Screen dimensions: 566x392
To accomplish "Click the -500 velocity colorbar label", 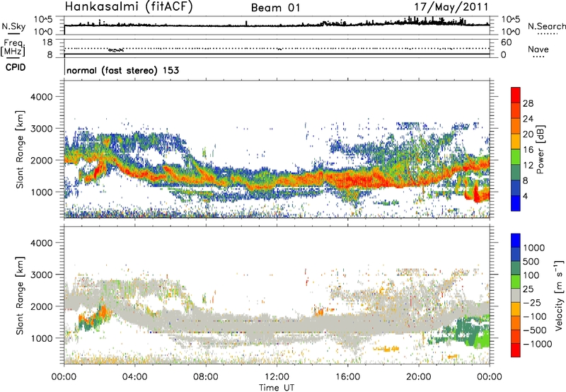I will (x=534, y=330).
